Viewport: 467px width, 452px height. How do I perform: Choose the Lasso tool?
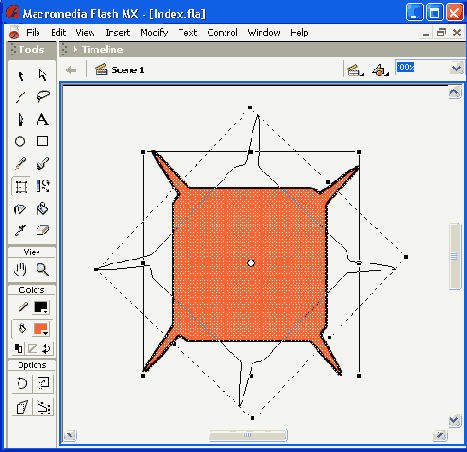click(x=43, y=97)
